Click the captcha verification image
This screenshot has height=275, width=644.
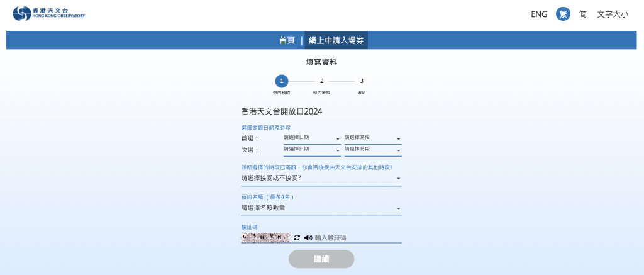tap(265, 237)
